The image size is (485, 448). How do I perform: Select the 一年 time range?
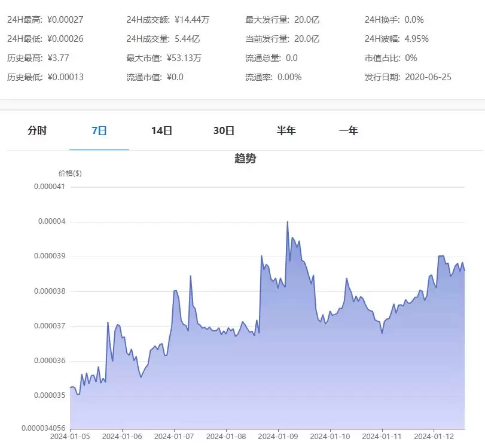tap(349, 130)
